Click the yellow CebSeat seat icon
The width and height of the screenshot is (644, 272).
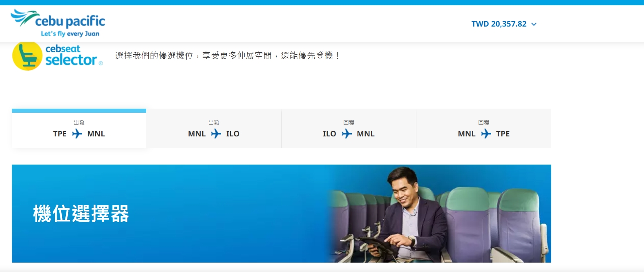click(x=27, y=56)
